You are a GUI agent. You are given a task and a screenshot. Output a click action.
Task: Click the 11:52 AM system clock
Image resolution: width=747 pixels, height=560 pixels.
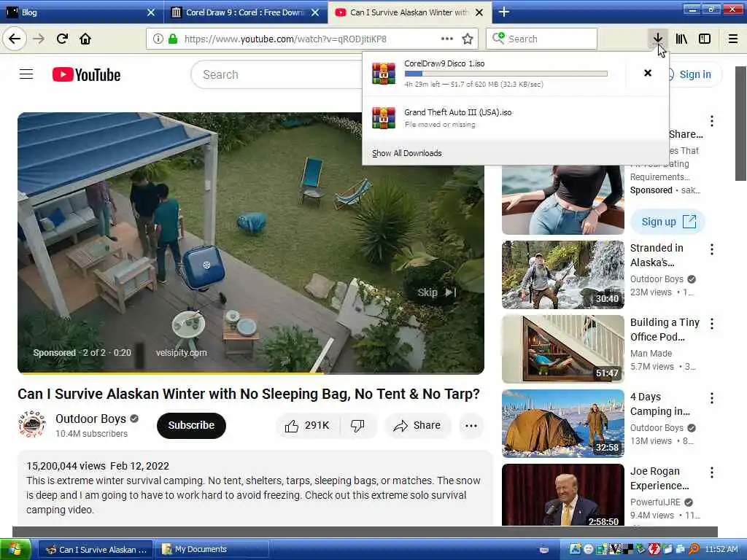pos(721,550)
